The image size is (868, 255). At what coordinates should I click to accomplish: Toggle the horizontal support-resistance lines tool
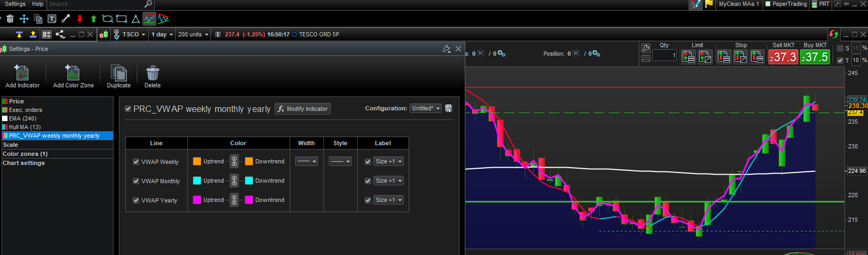149,19
